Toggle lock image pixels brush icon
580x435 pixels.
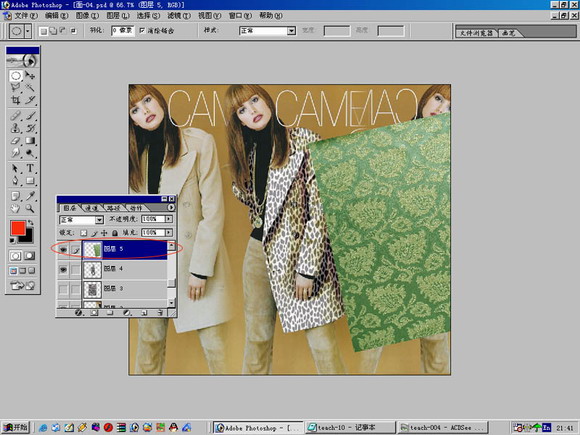coord(94,233)
